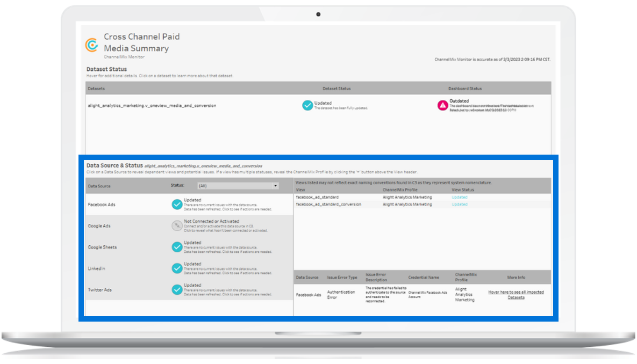Image resolution: width=637 pixels, height=364 pixels.
Task: Click the Updated status for facebook_ad_standard_conversion view
Action: click(460, 205)
